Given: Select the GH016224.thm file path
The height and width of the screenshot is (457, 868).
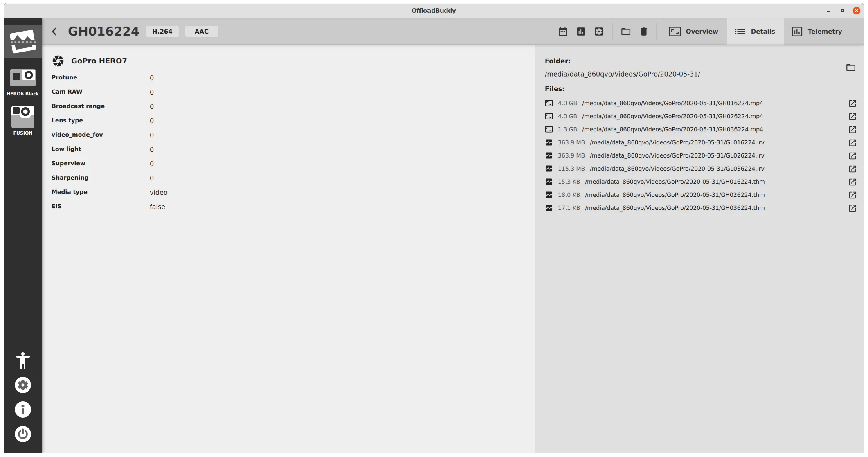Looking at the screenshot, I should point(675,182).
